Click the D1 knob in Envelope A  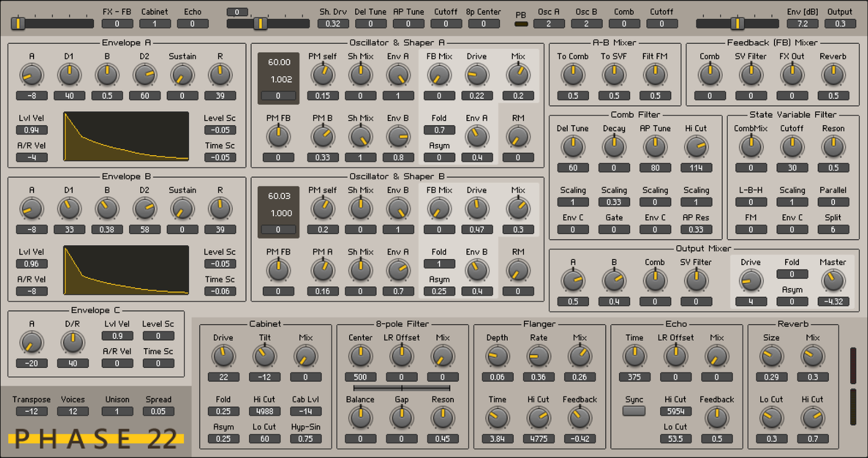tap(69, 75)
